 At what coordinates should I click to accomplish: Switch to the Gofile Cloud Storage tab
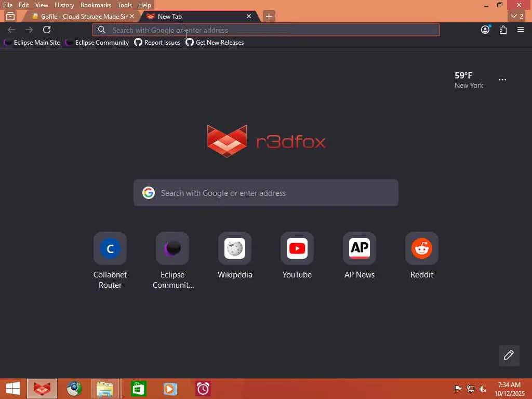coord(80,16)
